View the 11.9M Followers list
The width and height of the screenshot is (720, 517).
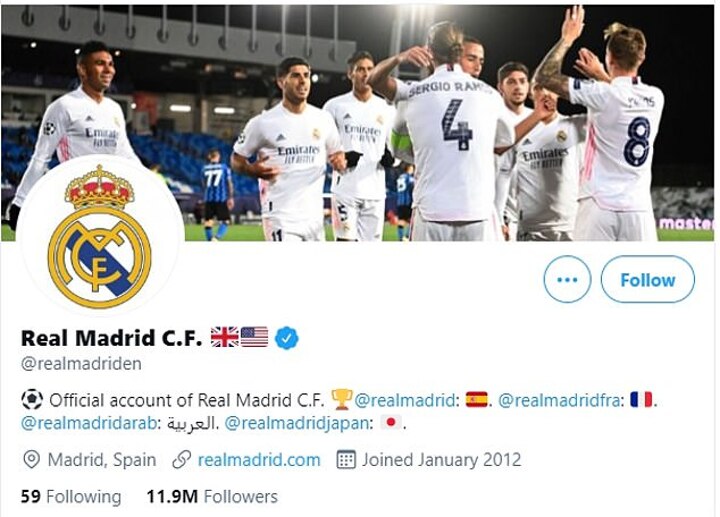212,496
